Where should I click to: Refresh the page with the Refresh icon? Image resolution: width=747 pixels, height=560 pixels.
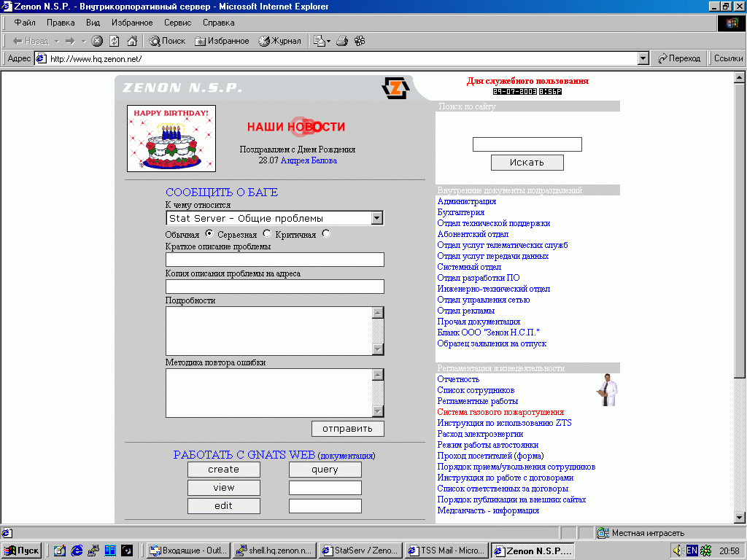[x=115, y=41]
